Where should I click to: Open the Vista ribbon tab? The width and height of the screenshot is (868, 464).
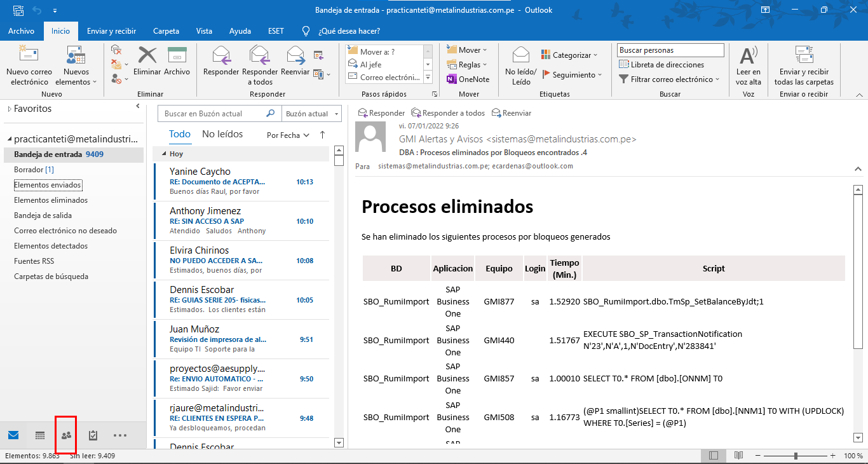(204, 31)
